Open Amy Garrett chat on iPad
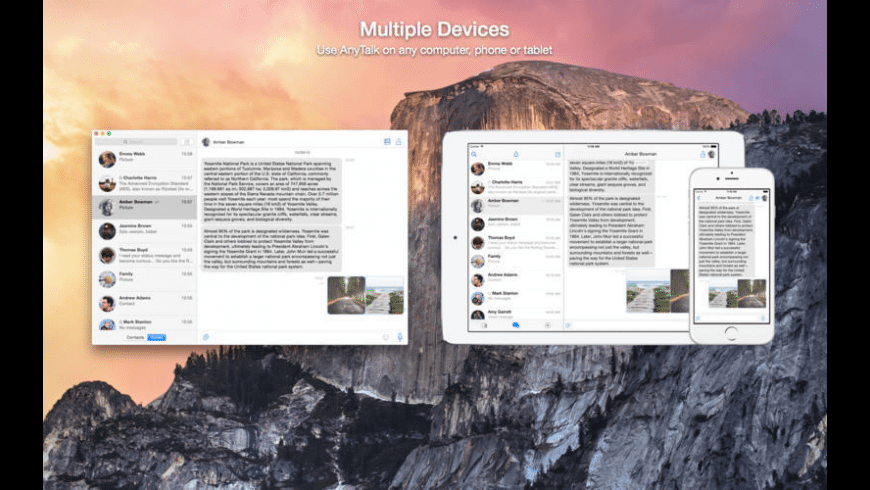Image resolution: width=870 pixels, height=490 pixels. pos(516,314)
